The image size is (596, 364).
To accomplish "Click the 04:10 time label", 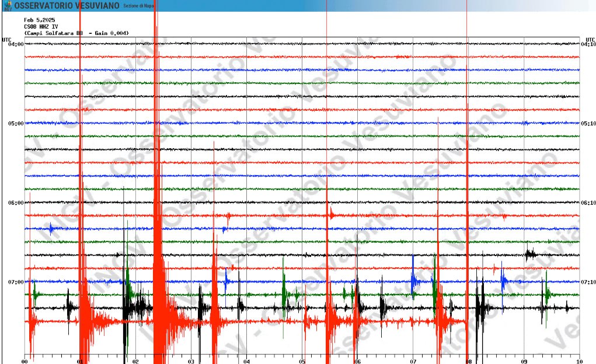I will (588, 44).
